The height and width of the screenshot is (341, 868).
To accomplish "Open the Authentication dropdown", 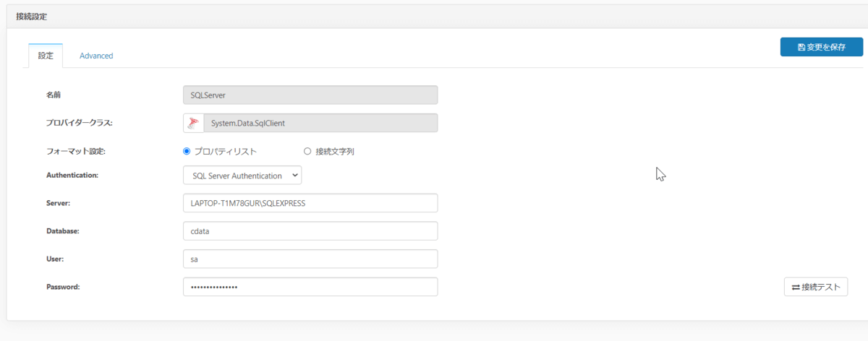I will click(242, 176).
